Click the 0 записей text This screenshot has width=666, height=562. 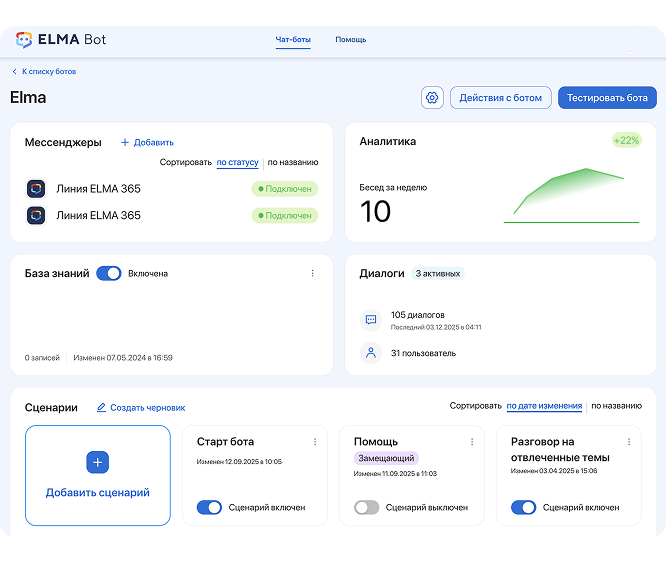[x=42, y=358]
